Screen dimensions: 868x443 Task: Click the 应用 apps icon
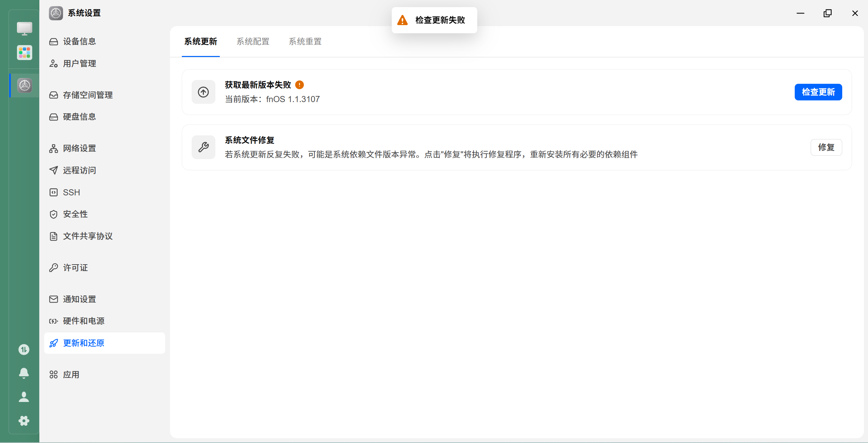coord(54,374)
